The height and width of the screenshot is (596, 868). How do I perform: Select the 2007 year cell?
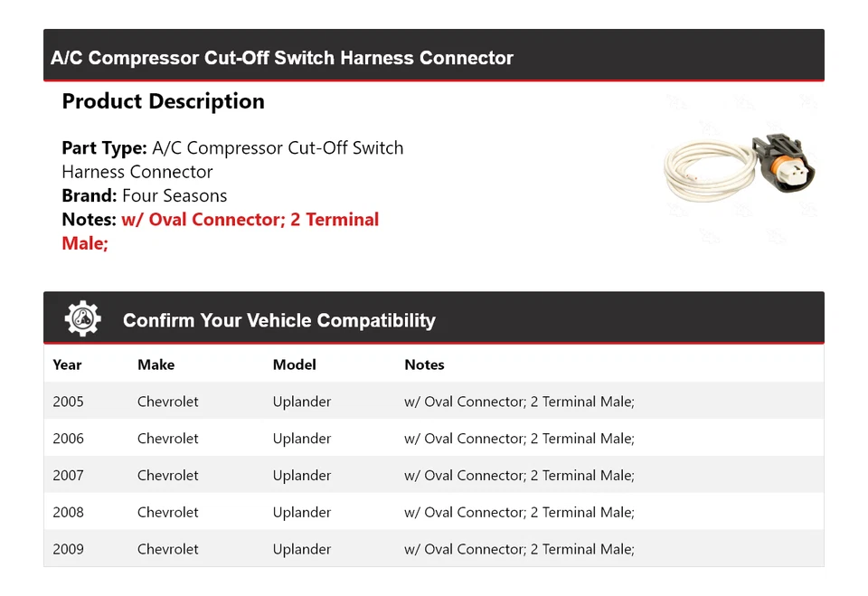(68, 476)
